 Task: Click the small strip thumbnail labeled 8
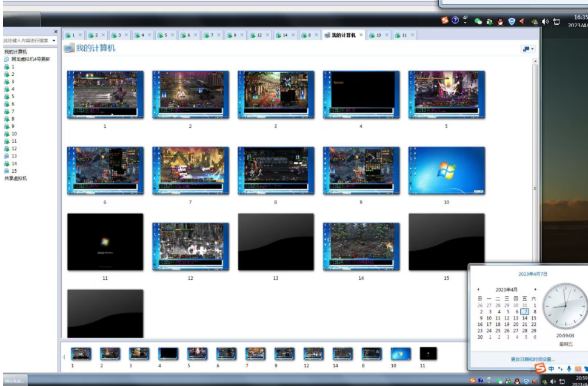[372, 353]
